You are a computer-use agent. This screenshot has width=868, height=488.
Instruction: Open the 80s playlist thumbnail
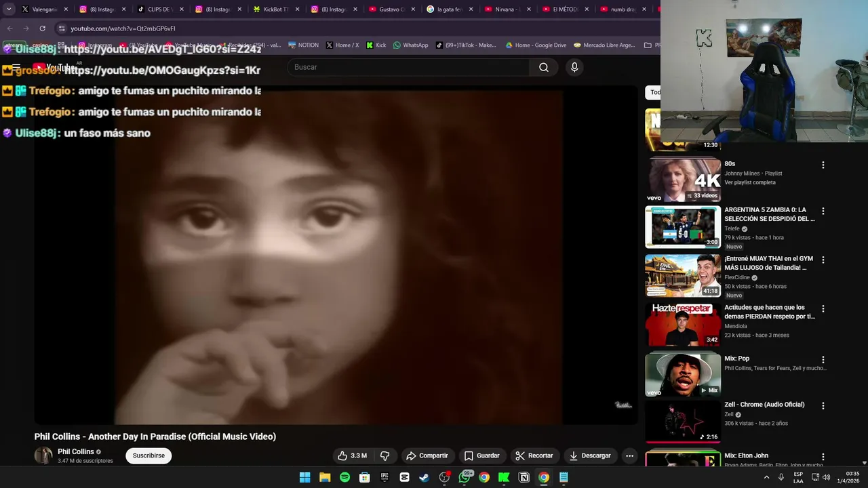683,179
